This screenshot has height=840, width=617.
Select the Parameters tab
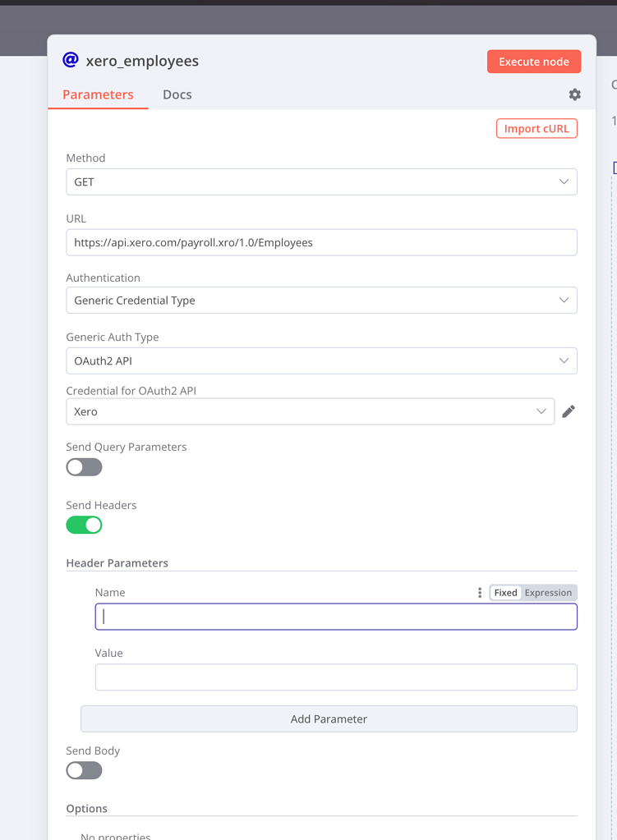(98, 94)
